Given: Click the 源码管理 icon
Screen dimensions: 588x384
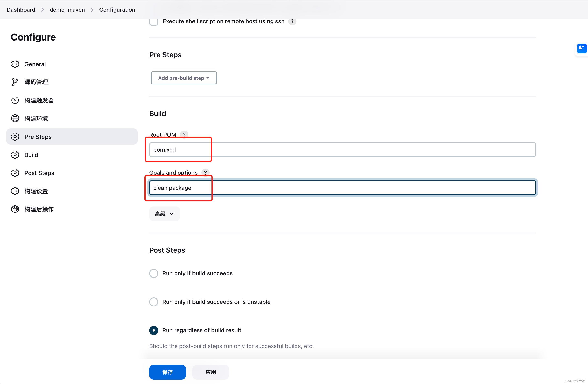Looking at the screenshot, I should point(15,82).
